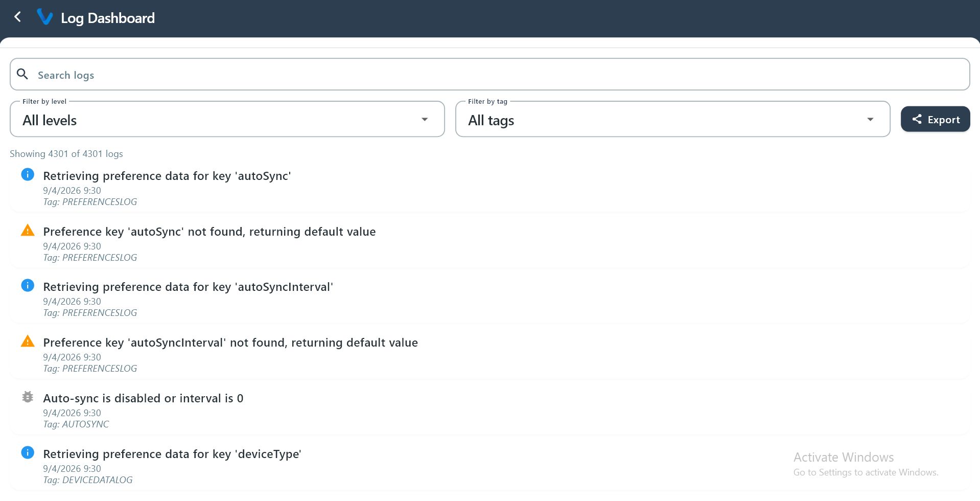Click the Tag: AUTOSYNC label
Image resolution: width=980 pixels, height=501 pixels.
click(x=76, y=424)
